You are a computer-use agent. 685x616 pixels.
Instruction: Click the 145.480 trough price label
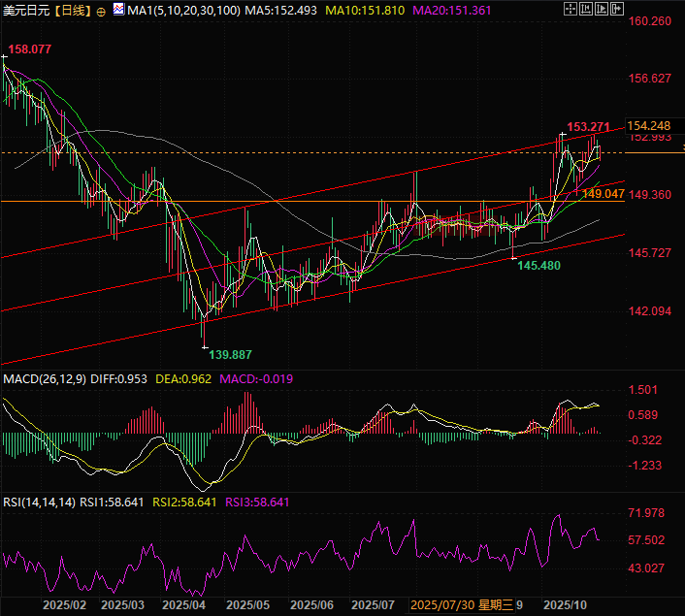tap(538, 265)
